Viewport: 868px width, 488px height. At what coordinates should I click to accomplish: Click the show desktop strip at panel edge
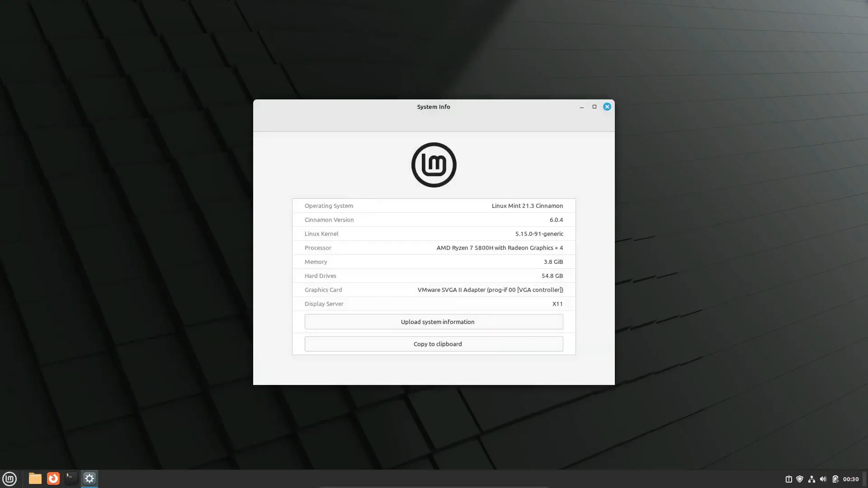[x=865, y=479]
